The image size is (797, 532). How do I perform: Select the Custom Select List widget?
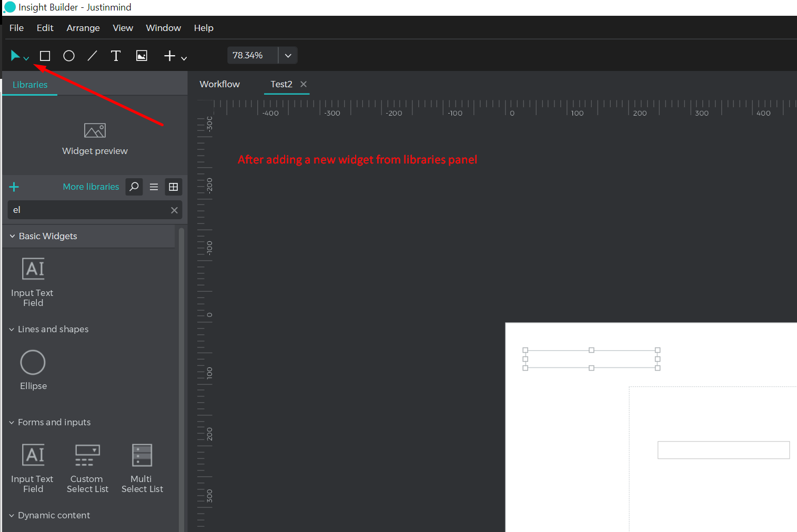pyautogui.click(x=87, y=468)
